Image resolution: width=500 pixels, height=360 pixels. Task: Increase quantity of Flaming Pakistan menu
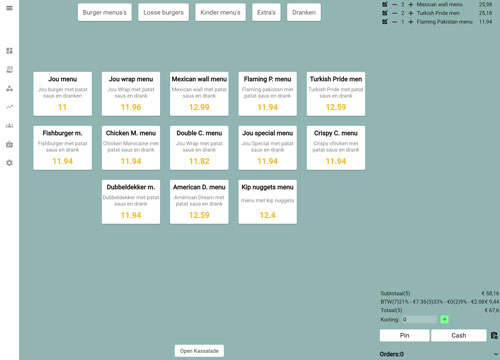coord(411,22)
